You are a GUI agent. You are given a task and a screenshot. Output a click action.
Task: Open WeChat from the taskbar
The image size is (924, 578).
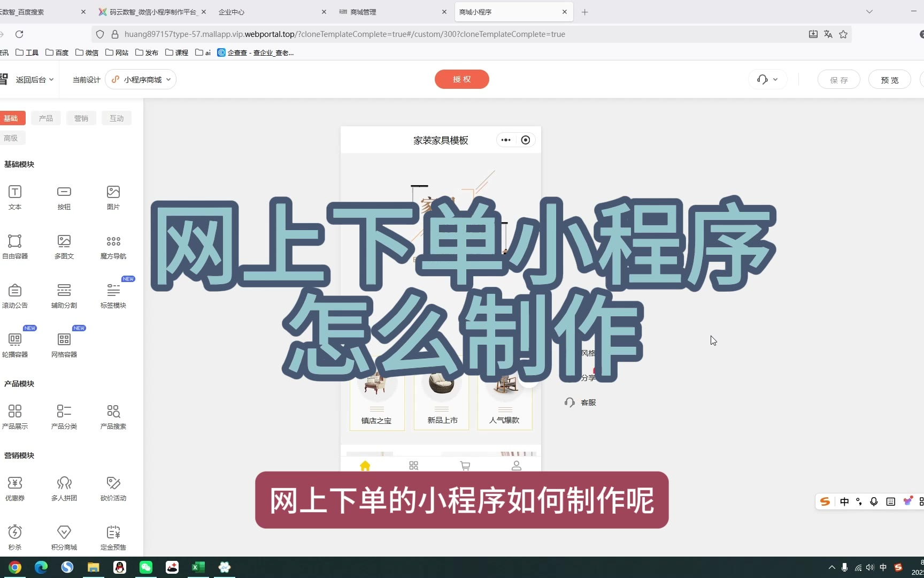point(146,567)
